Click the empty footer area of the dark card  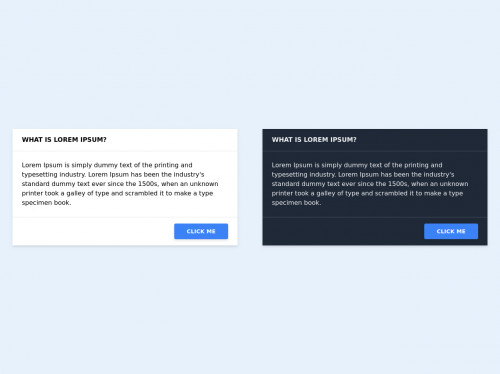pyautogui.click(x=343, y=231)
